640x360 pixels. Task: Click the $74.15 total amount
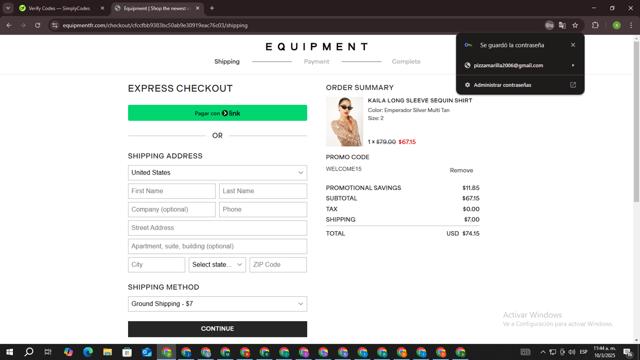471,233
